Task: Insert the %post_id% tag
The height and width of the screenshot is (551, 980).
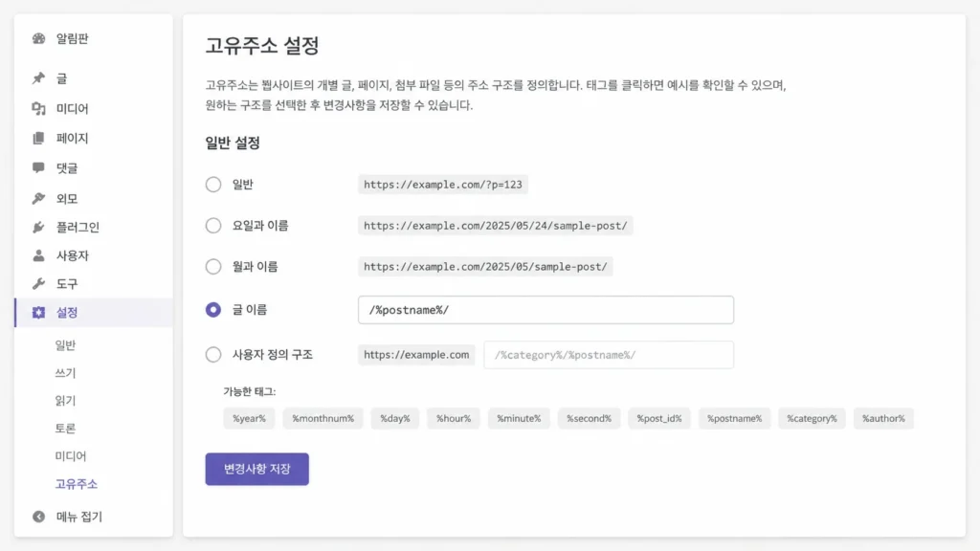Action: pyautogui.click(x=659, y=419)
